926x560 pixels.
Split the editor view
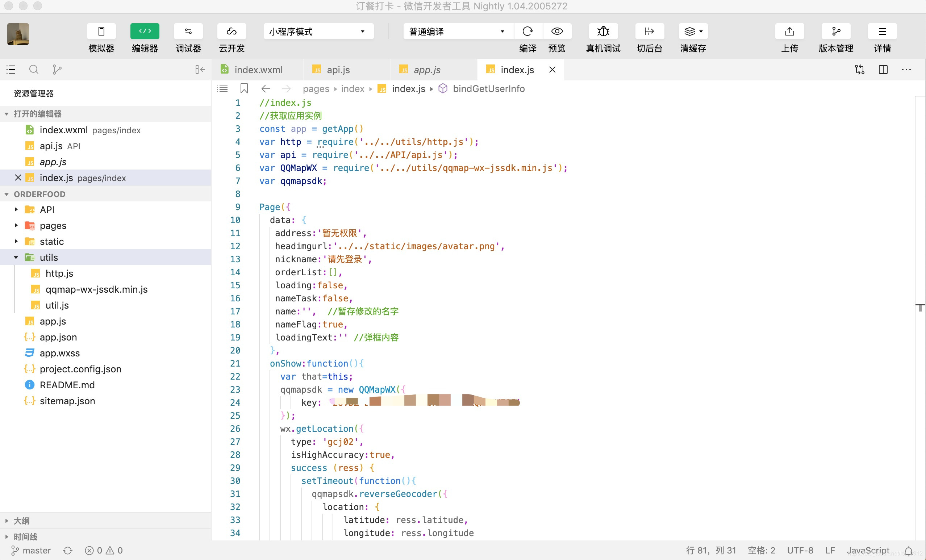(883, 70)
